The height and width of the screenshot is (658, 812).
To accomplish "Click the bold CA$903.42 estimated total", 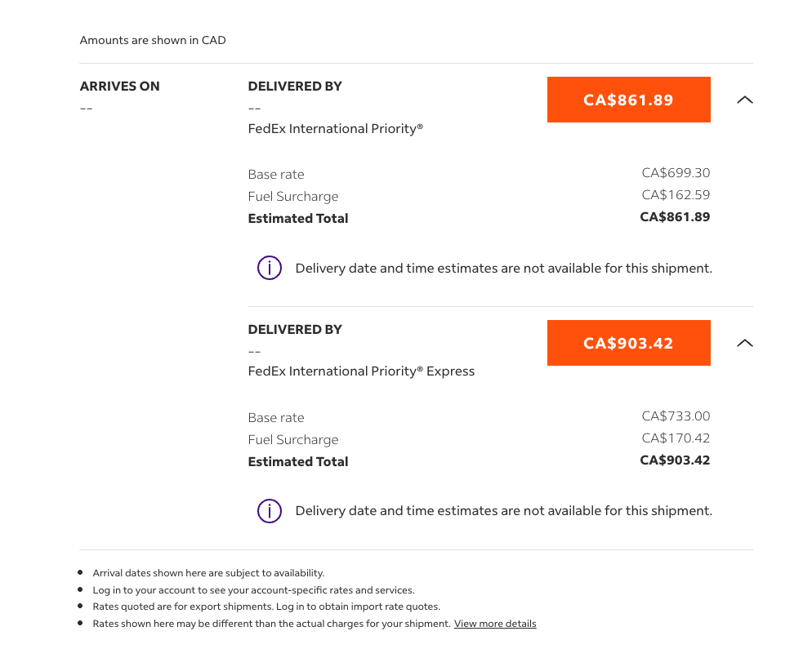I will [x=675, y=460].
